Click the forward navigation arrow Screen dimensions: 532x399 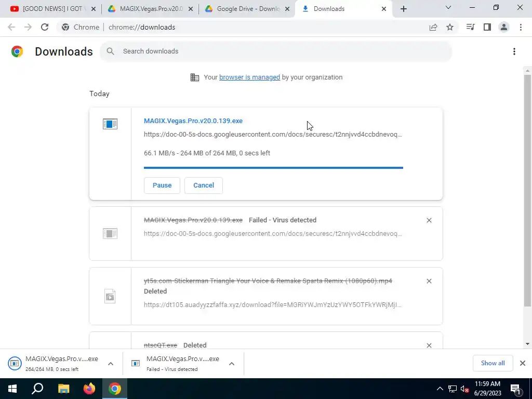point(28,27)
